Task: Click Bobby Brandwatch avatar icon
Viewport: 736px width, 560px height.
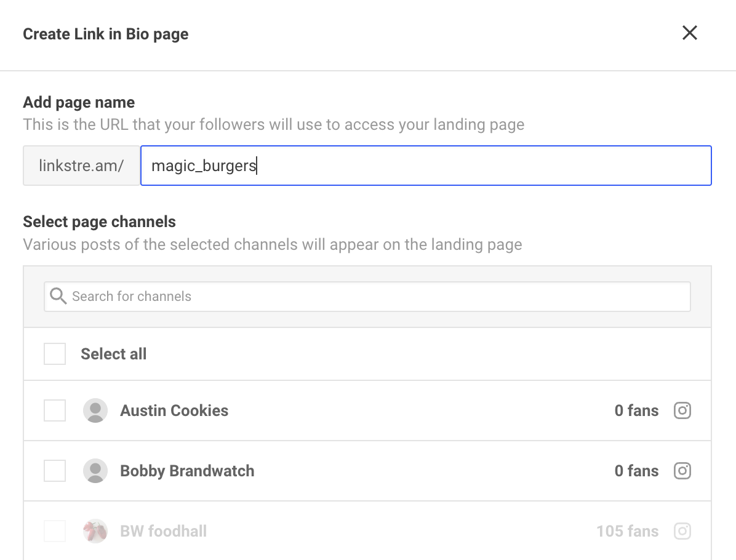Action: pos(95,470)
